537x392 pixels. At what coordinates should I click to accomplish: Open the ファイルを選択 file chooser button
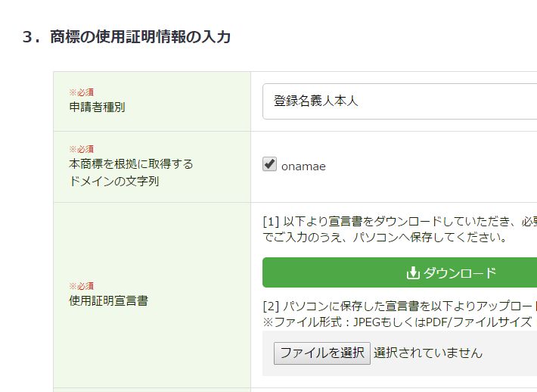[322, 353]
